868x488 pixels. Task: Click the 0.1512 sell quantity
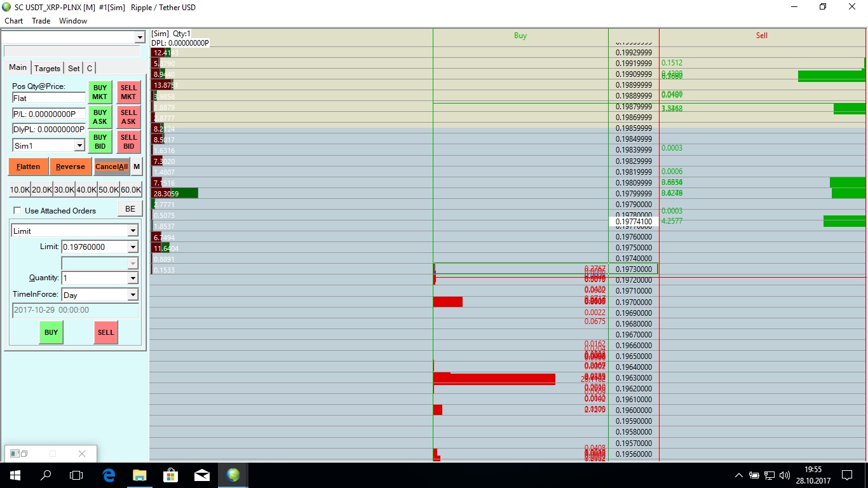[672, 63]
